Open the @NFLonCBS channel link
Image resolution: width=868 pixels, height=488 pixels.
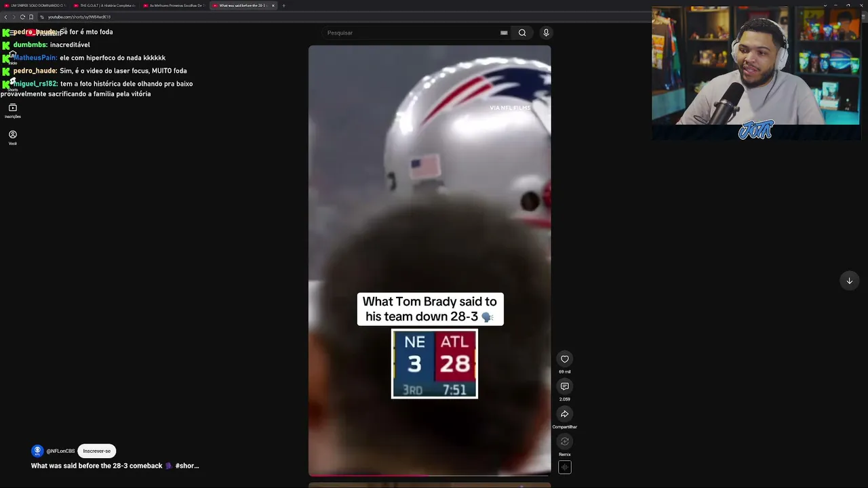pos(61,451)
